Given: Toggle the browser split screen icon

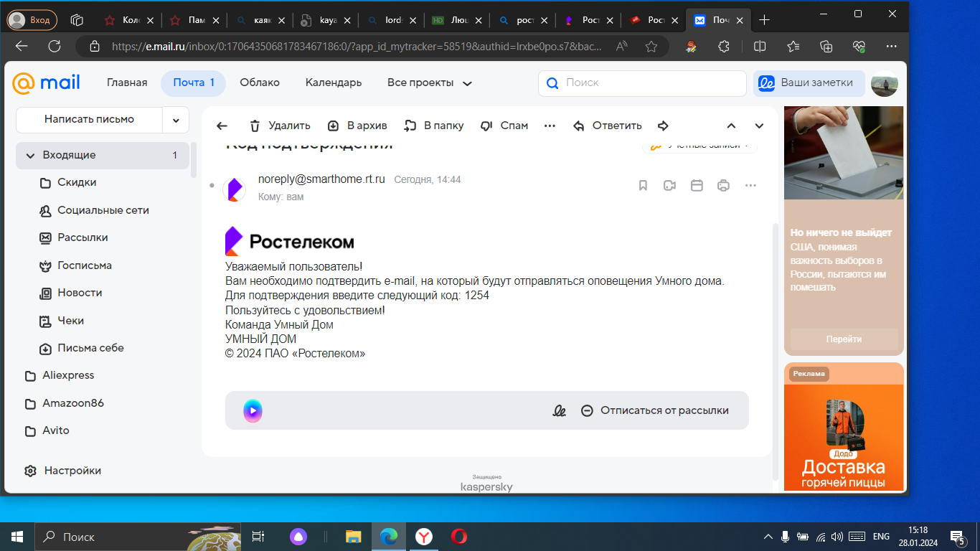Looking at the screenshot, I should coord(760,46).
